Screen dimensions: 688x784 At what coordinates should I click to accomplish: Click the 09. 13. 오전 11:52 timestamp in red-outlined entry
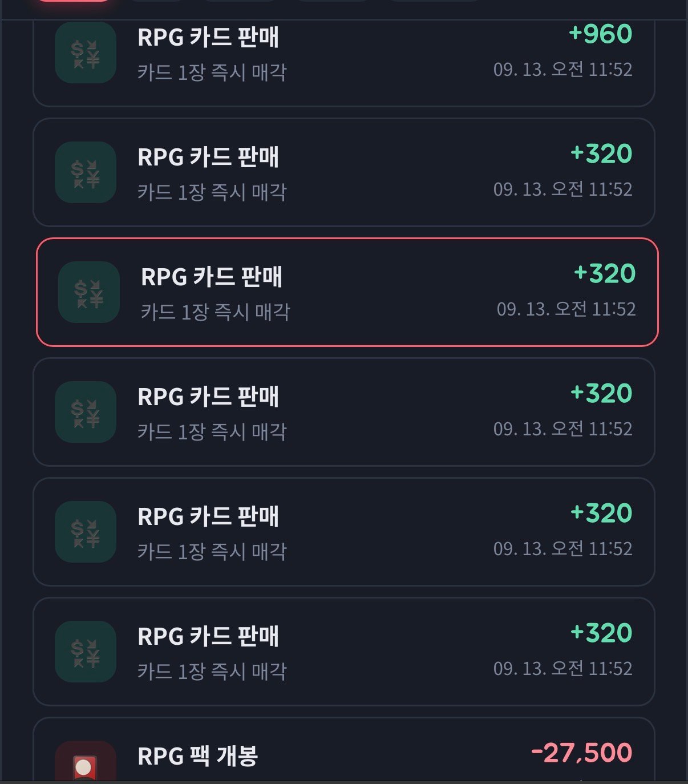coord(566,309)
